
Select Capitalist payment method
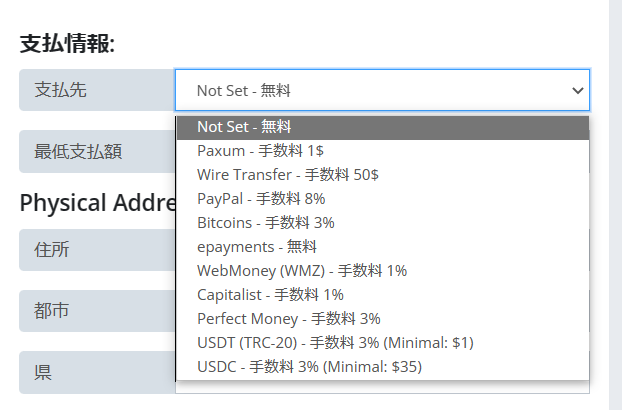(x=382, y=294)
